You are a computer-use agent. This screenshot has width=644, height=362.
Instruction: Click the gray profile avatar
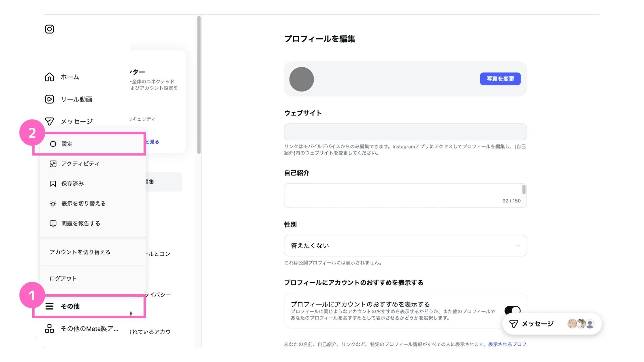pos(301,79)
